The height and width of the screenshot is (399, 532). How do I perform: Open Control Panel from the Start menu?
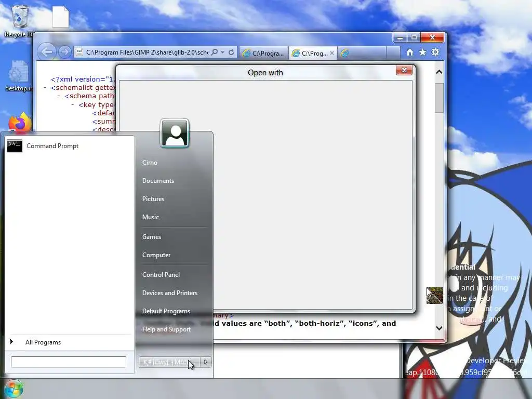[x=161, y=275]
